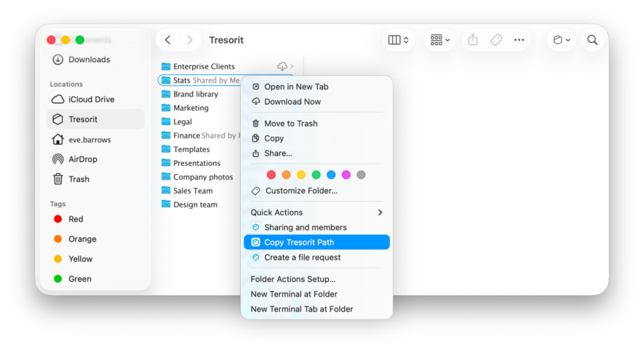Viewport: 644px width, 348px height.
Task: Apply the purple color tag swatch
Action: point(347,175)
